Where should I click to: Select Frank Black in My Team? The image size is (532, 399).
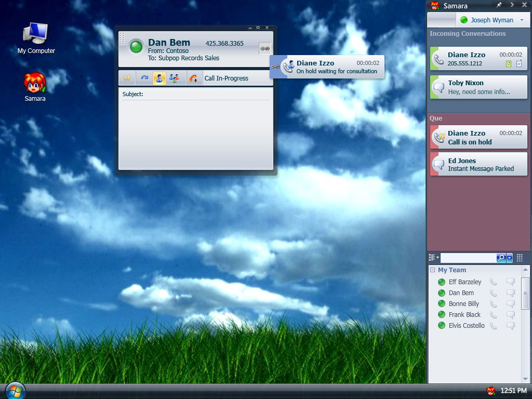464,314
